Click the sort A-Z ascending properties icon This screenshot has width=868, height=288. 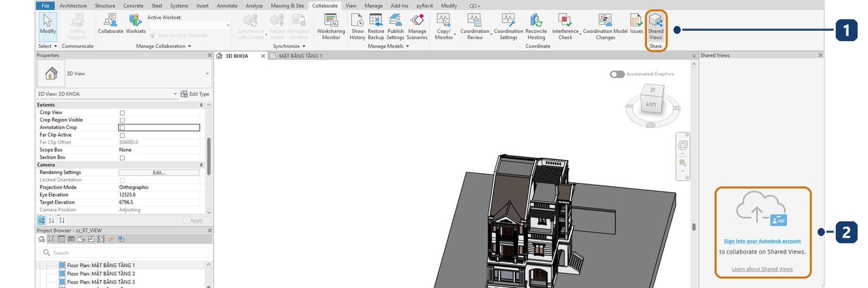(x=51, y=220)
